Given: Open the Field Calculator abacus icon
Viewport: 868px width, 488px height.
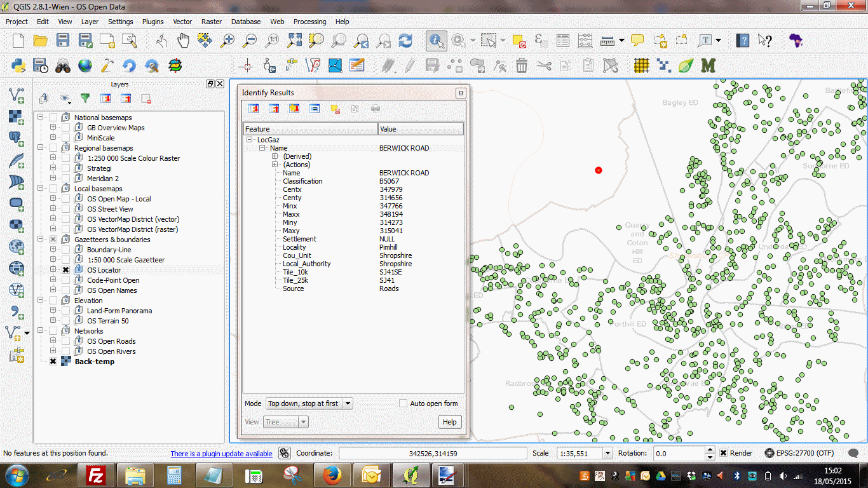Looking at the screenshot, I should (x=586, y=41).
